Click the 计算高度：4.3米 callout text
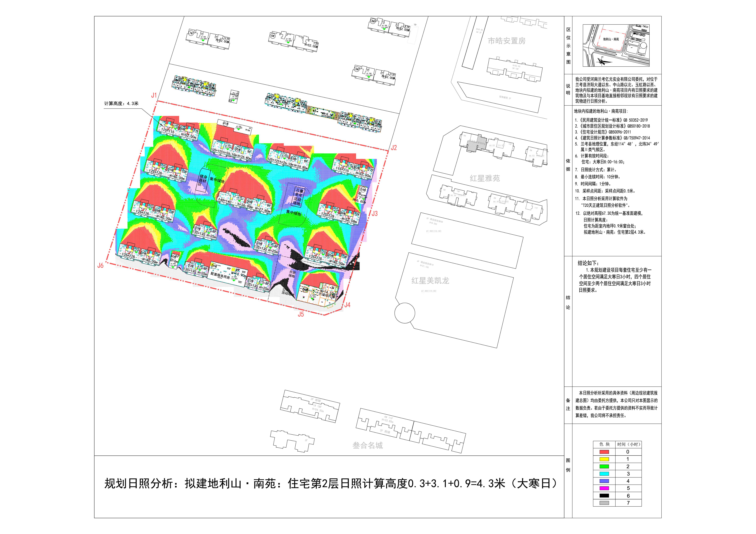Viewport: 756px width, 534px height. tap(121, 103)
